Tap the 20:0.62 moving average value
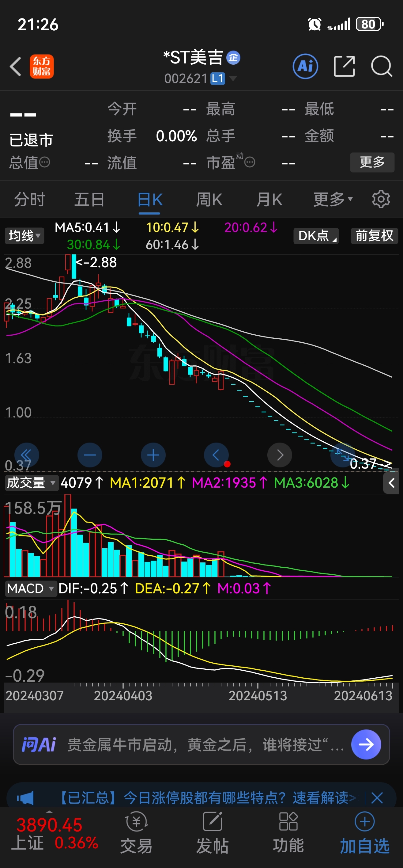This screenshot has width=403, height=868. point(251,227)
